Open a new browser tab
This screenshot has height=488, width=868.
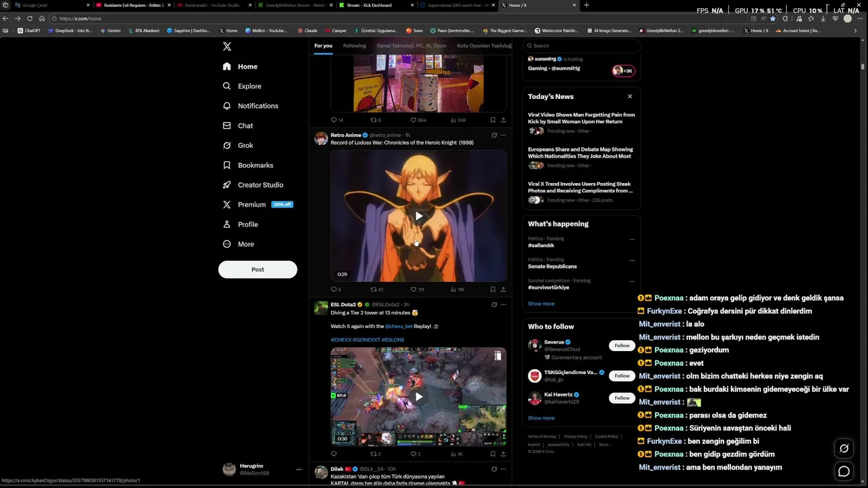click(x=587, y=5)
